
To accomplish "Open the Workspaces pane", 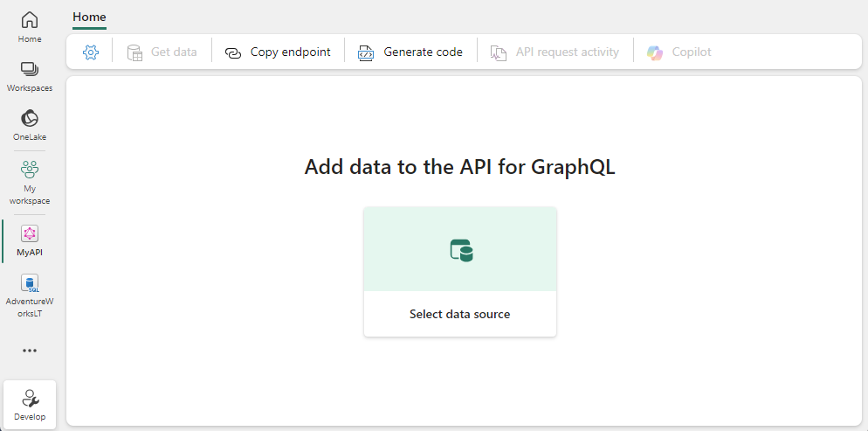I will click(x=30, y=76).
